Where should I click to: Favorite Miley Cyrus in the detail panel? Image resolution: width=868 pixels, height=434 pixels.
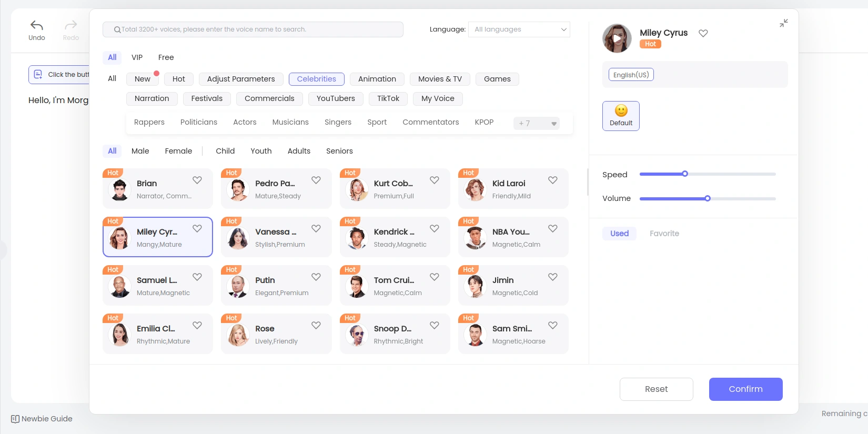pyautogui.click(x=703, y=33)
